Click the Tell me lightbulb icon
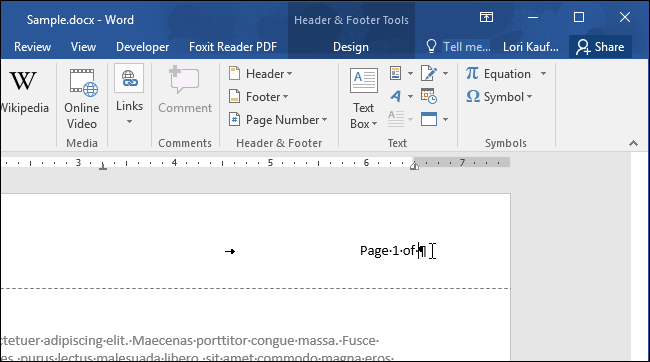The width and height of the screenshot is (650, 362). click(432, 46)
